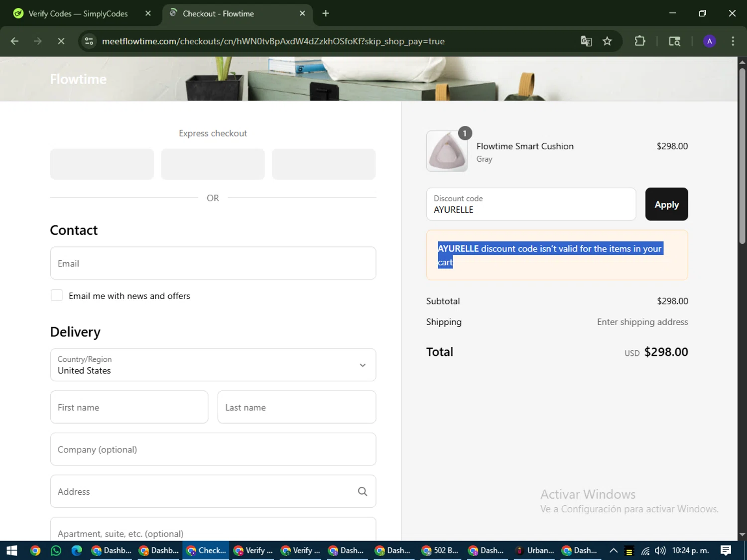The image size is (747, 560).
Task: Open a new browser tab
Action: (326, 13)
